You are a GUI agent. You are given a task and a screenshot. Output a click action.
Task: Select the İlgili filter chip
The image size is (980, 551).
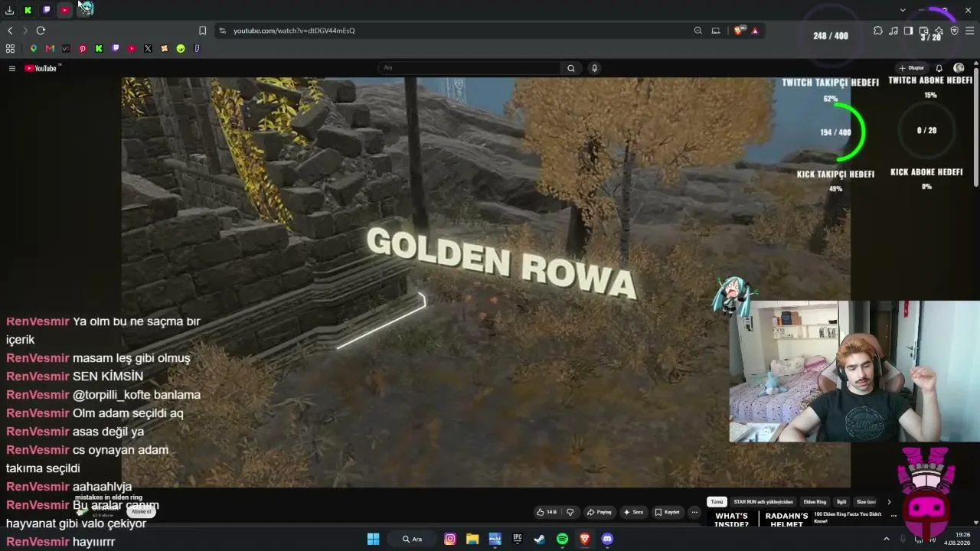pos(841,502)
